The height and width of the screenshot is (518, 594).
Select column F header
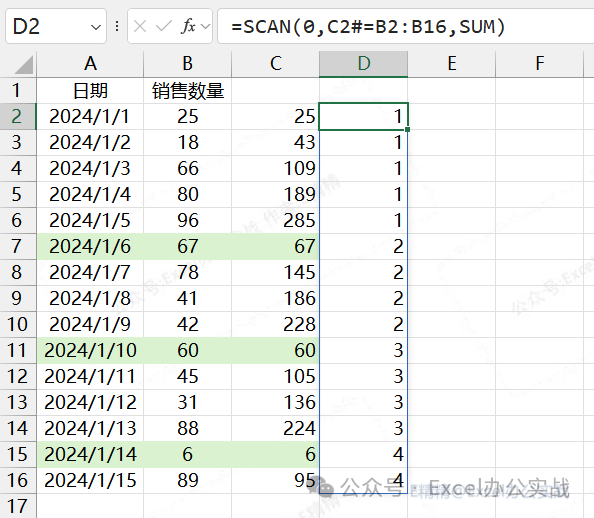[539, 64]
